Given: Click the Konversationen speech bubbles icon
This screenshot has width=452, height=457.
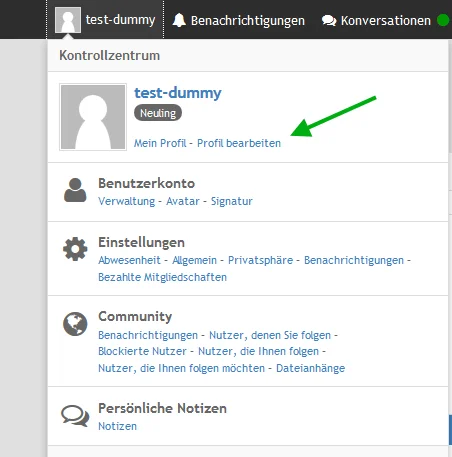Looking at the screenshot, I should tap(329, 21).
